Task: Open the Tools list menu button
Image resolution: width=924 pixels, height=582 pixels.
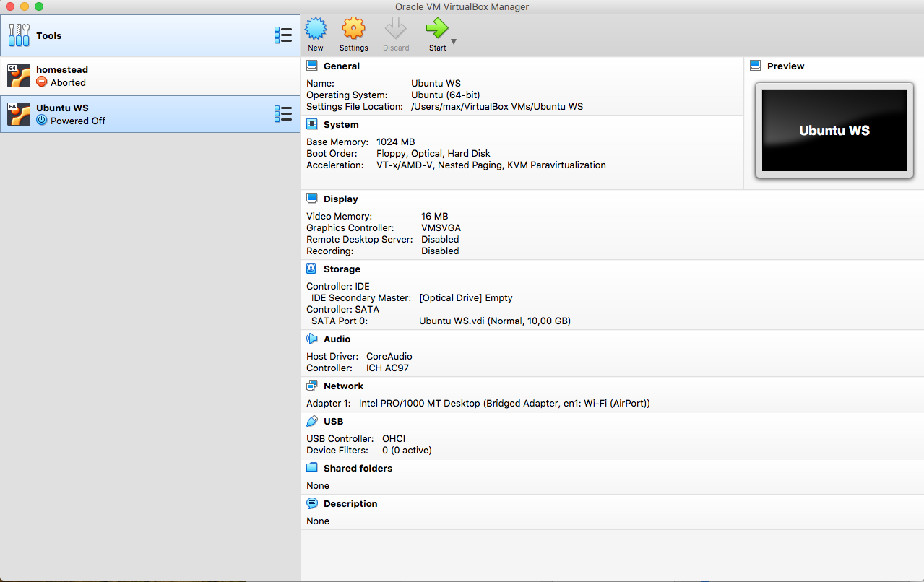Action: point(283,35)
